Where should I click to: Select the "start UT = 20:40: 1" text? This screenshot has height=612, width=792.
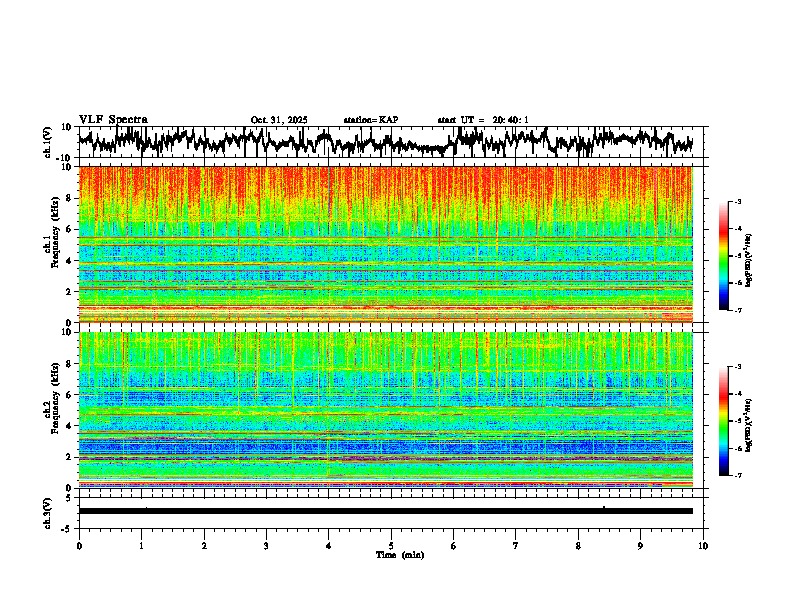tap(483, 120)
